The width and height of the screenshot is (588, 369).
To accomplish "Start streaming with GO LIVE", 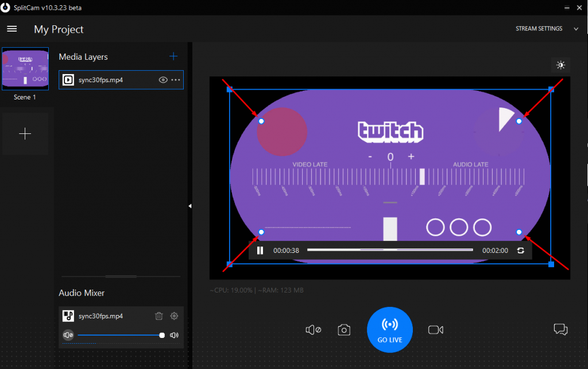I will pyautogui.click(x=390, y=330).
